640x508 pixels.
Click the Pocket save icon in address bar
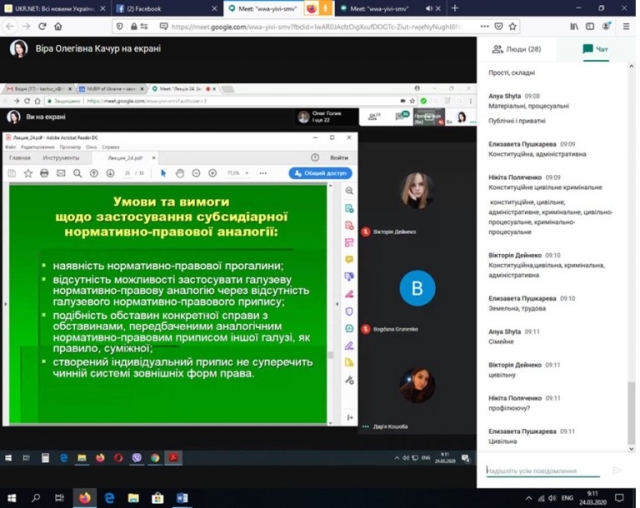[x=498, y=27]
